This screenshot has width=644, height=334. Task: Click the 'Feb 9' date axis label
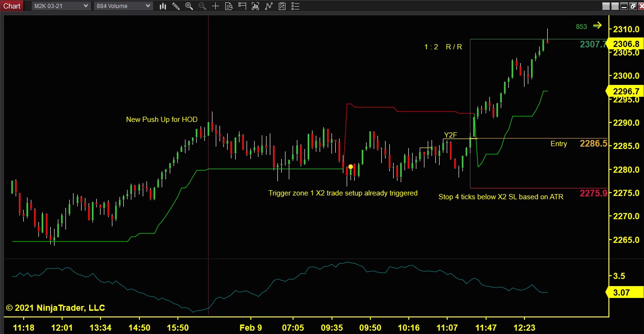[250, 327]
